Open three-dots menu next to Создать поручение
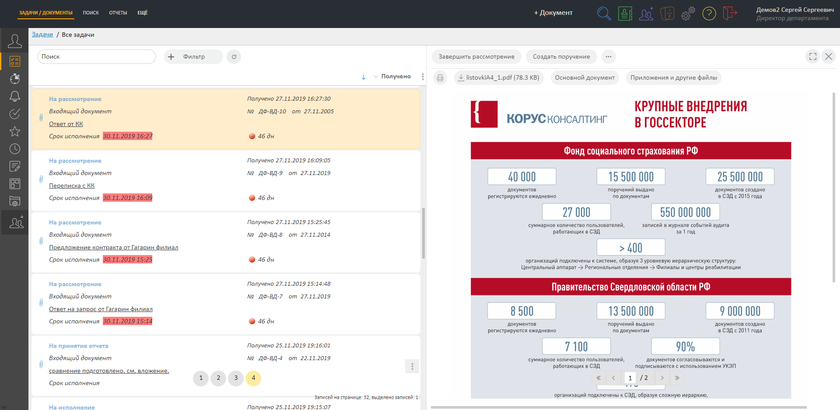Screen dimensions: 840x410 point(608,57)
